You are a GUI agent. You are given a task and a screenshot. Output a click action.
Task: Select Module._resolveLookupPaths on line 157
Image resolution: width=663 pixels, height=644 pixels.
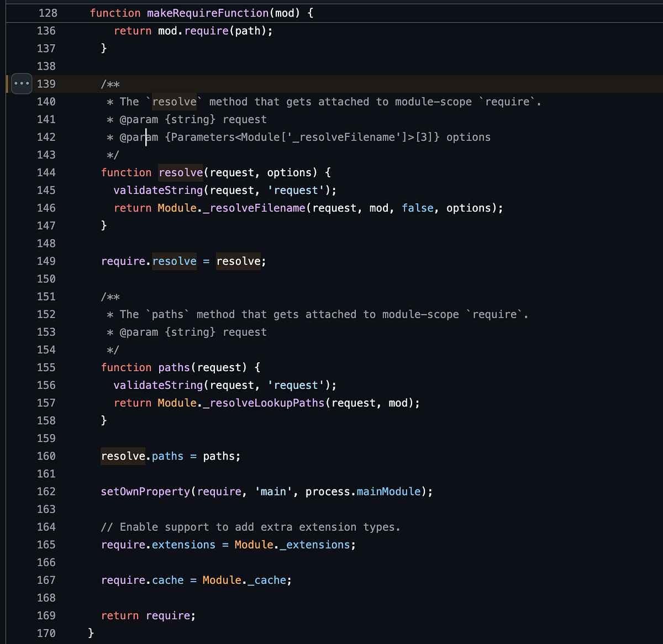click(x=240, y=403)
